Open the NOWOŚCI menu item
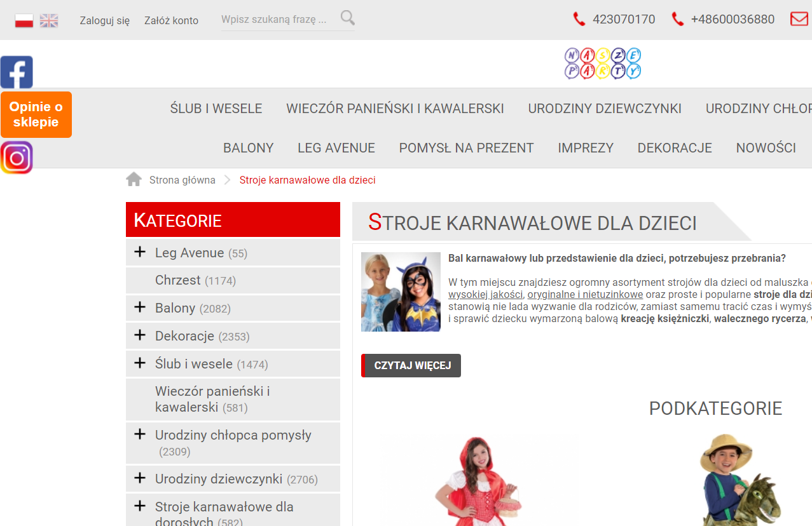 click(x=766, y=147)
